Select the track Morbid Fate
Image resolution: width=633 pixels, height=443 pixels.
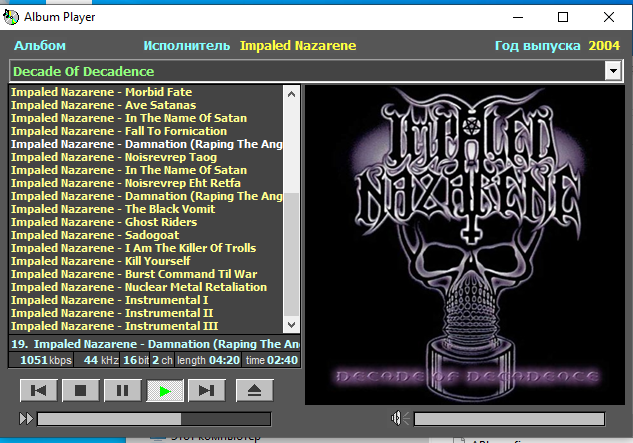(101, 92)
